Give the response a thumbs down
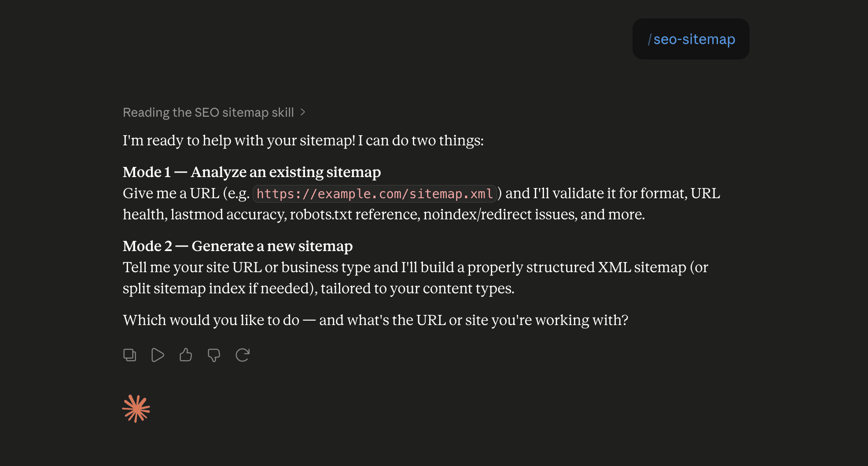 point(214,355)
